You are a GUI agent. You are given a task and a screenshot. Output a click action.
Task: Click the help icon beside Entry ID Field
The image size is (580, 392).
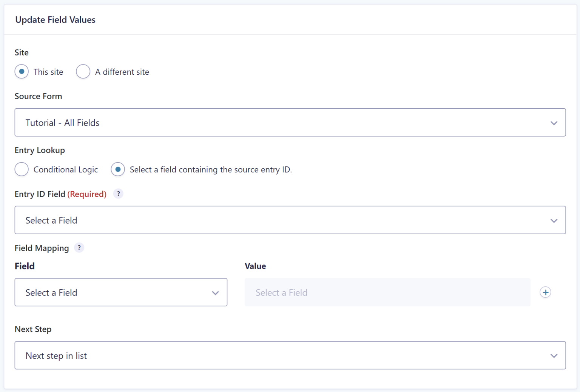(118, 194)
